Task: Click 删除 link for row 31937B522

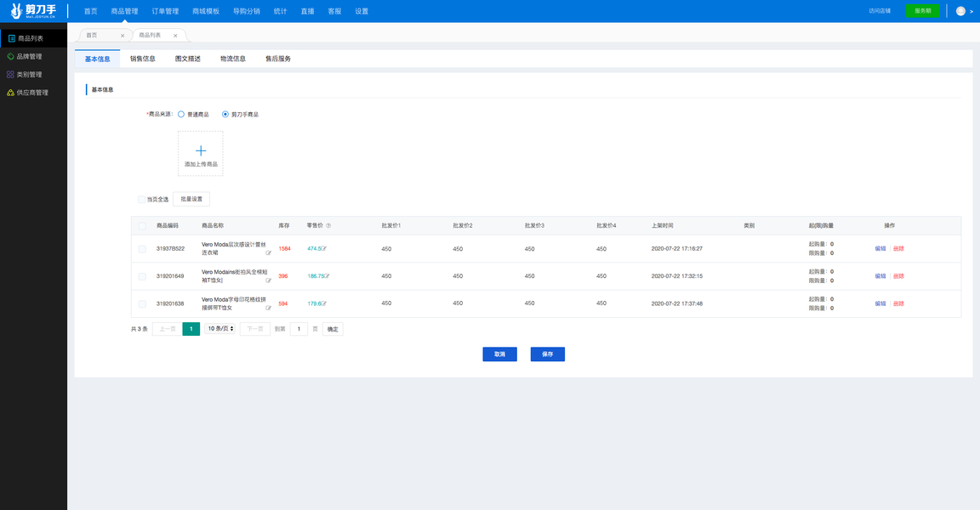Action: point(898,248)
